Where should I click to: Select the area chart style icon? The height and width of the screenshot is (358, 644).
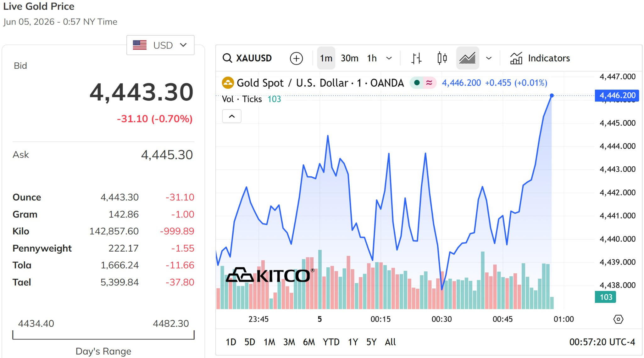pos(468,58)
